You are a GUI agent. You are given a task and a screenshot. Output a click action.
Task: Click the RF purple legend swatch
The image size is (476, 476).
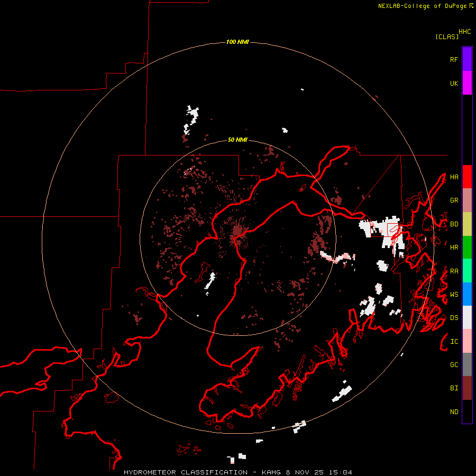click(x=467, y=59)
